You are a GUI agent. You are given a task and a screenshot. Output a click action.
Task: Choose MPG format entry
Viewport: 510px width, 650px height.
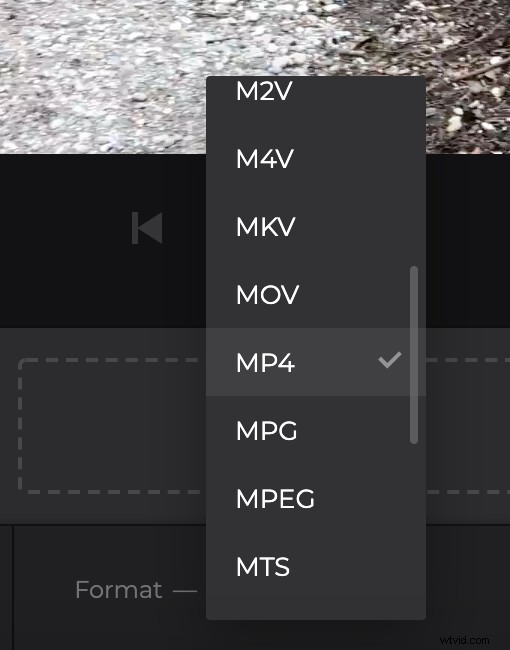(316, 430)
